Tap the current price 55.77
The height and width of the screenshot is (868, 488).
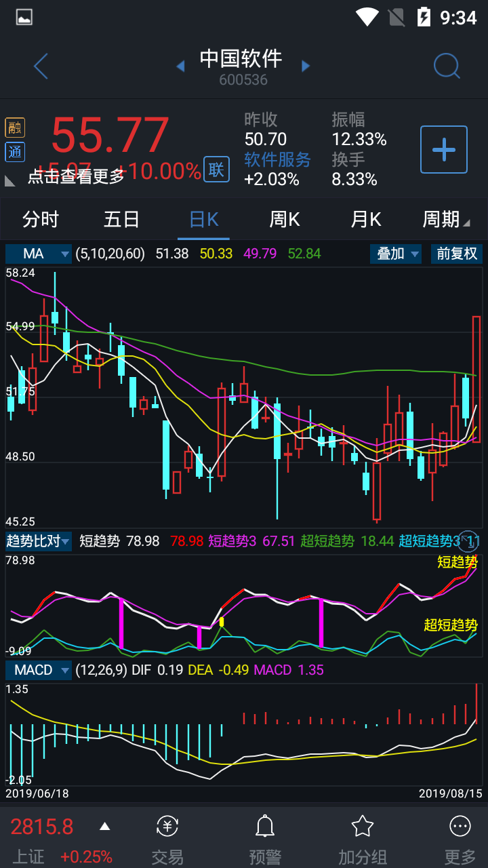pyautogui.click(x=110, y=134)
